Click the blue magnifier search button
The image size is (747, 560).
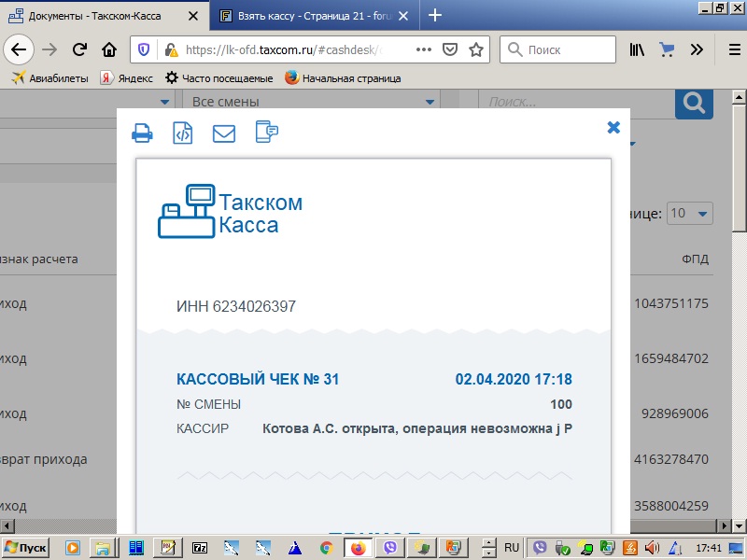(x=694, y=103)
